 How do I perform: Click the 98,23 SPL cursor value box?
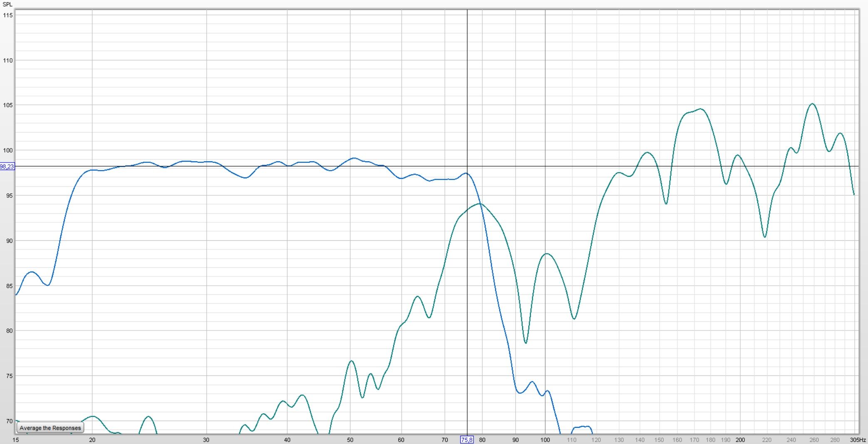(7, 166)
